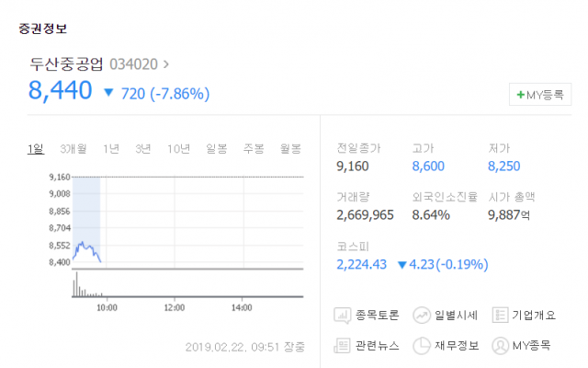Click the 9,008 price axis label
The width and height of the screenshot is (588, 368).
pos(60,194)
